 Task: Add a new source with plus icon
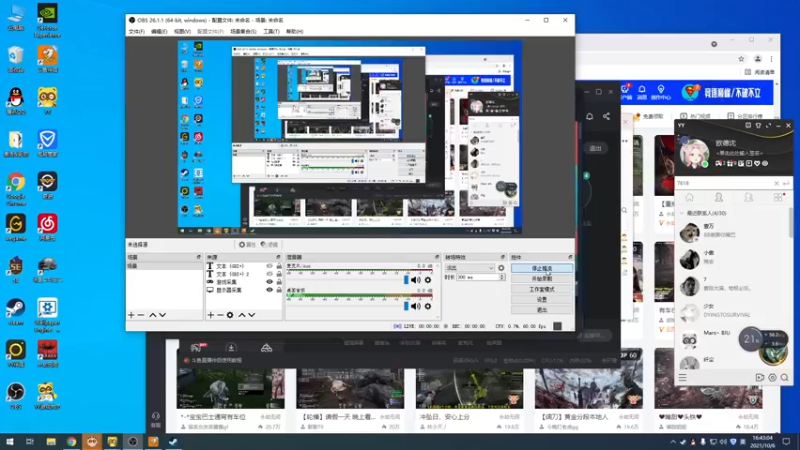coord(211,315)
